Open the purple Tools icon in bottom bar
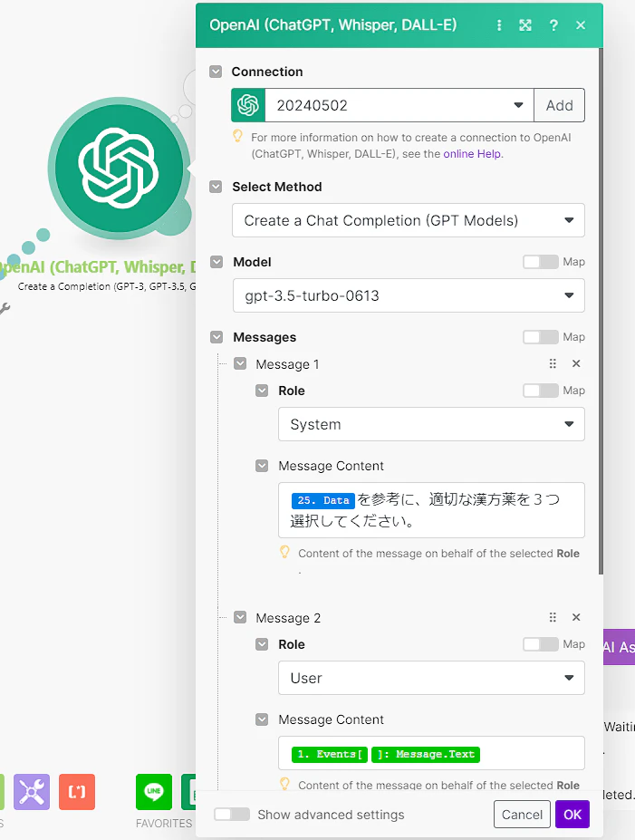Image resolution: width=635 pixels, height=840 pixels. coord(32,792)
